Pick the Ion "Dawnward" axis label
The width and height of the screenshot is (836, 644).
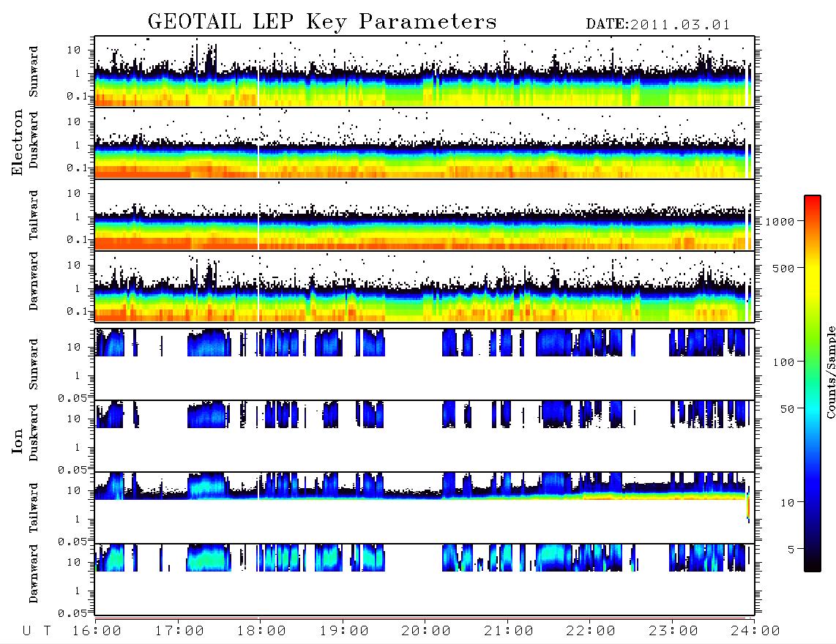coord(34,574)
